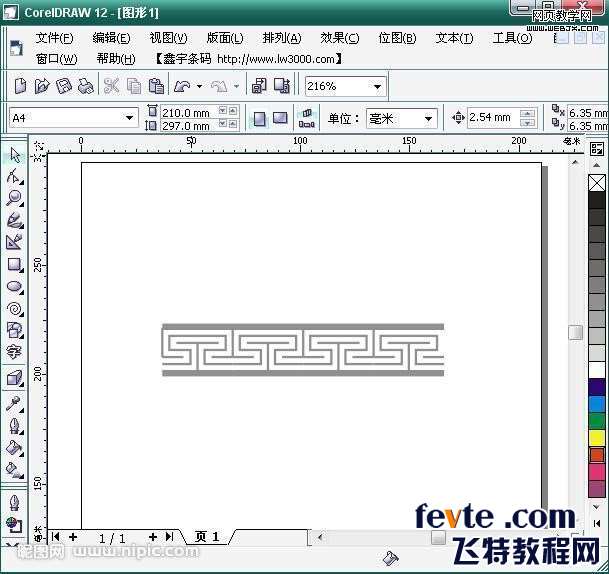This screenshot has height=574, width=609.
Task: Click the Open file icon
Action: pyautogui.click(x=42, y=86)
